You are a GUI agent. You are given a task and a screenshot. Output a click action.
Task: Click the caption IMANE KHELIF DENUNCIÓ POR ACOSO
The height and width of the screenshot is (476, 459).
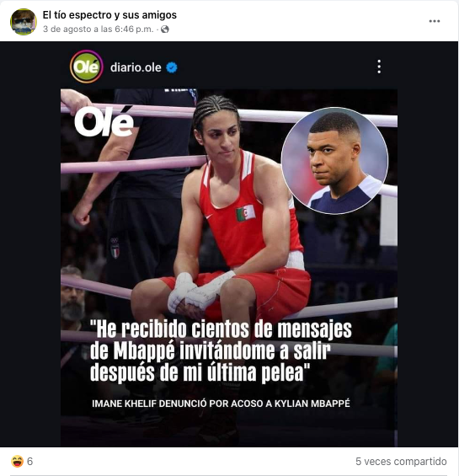pos(221,404)
